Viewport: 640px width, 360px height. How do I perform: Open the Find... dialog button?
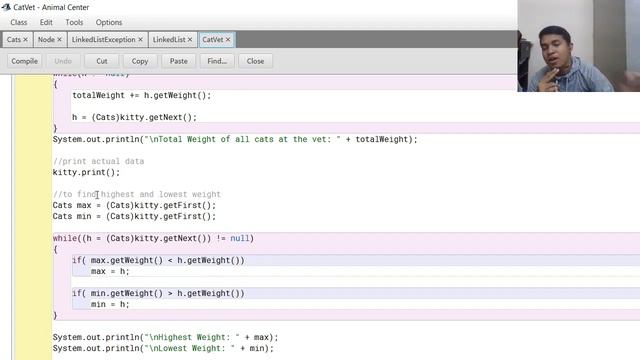point(217,61)
